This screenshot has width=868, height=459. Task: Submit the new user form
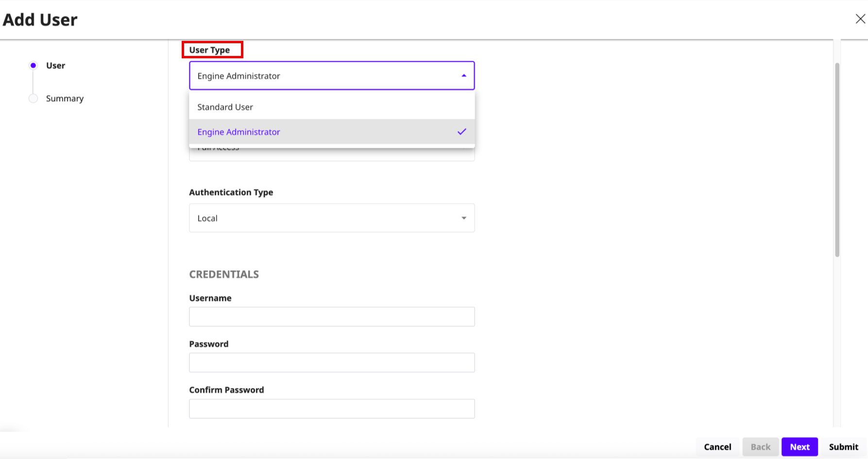click(x=844, y=447)
